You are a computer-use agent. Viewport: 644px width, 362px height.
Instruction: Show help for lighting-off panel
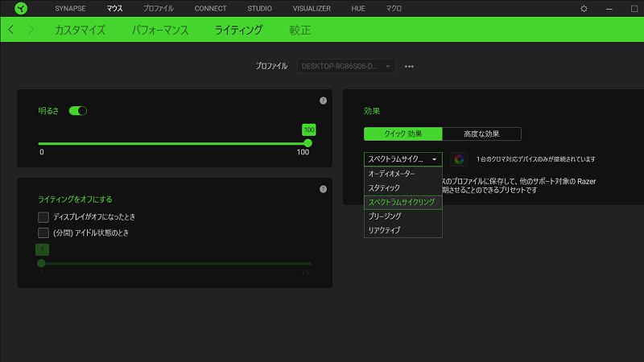[324, 189]
